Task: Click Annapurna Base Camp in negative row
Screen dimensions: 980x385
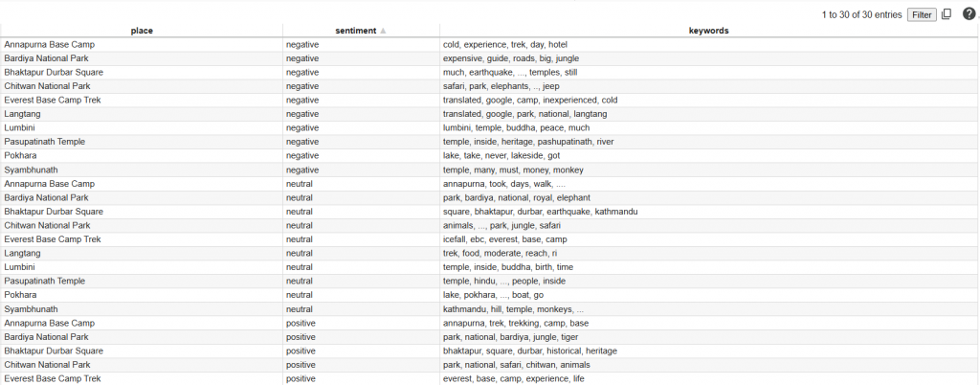Action: pos(50,45)
